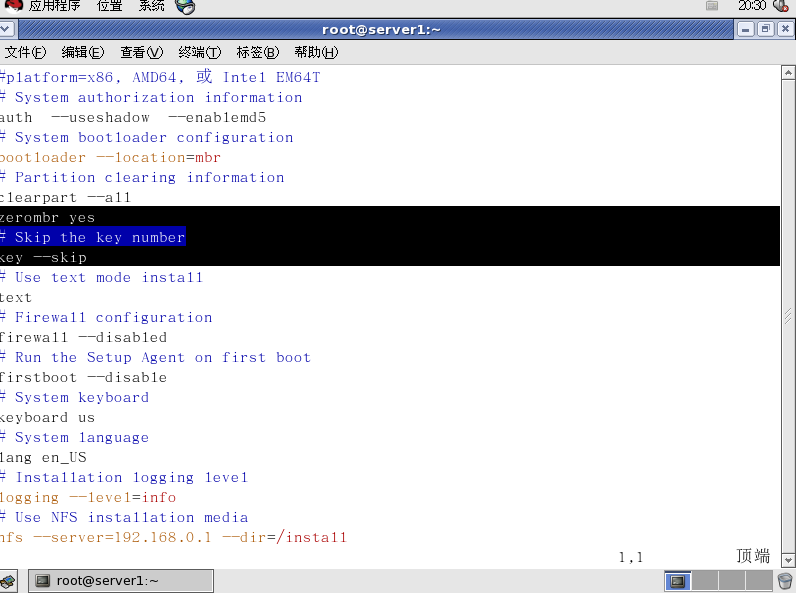
Task: Launch the web browser globe icon
Action: coord(185,6)
